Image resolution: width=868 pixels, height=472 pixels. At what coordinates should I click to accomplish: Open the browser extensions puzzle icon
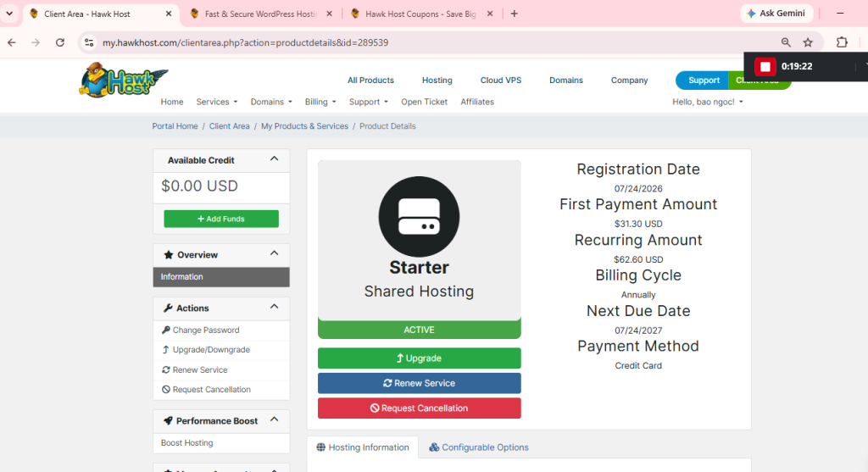(x=842, y=42)
